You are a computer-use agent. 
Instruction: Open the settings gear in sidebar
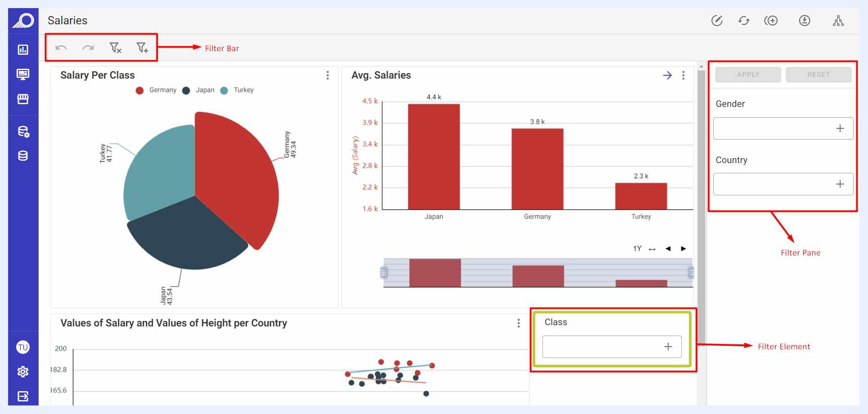coord(23,372)
